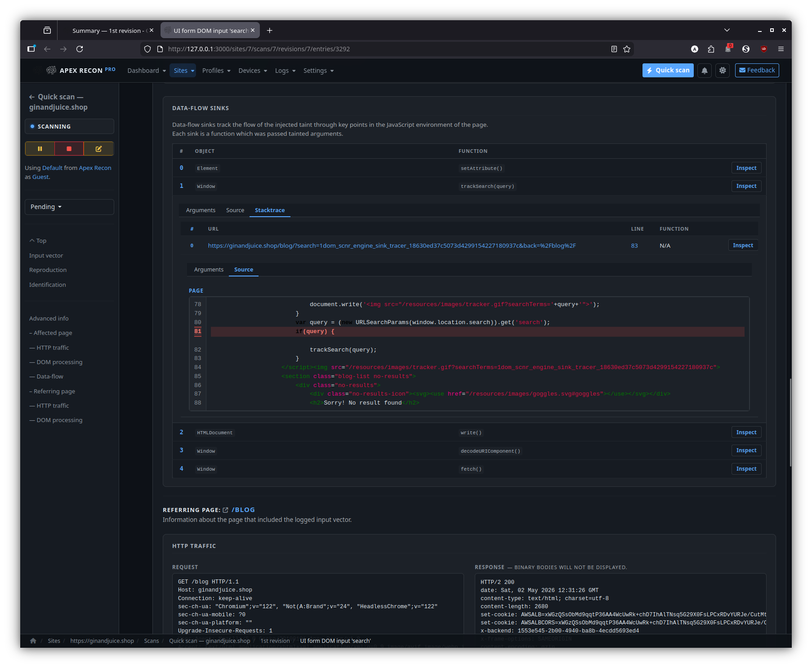Open the Feedback button

(x=757, y=70)
